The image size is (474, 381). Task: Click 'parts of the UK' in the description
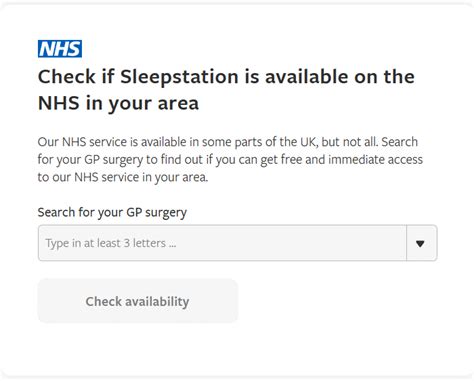coord(275,142)
